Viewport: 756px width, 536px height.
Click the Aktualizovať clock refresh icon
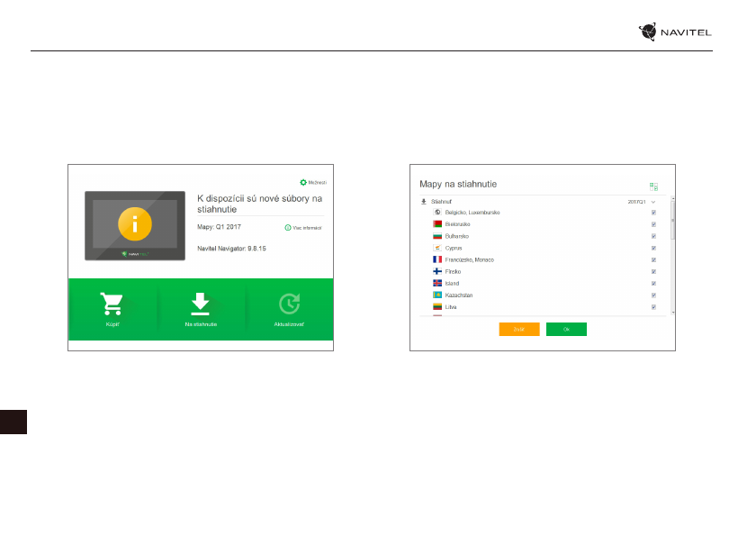(x=289, y=304)
